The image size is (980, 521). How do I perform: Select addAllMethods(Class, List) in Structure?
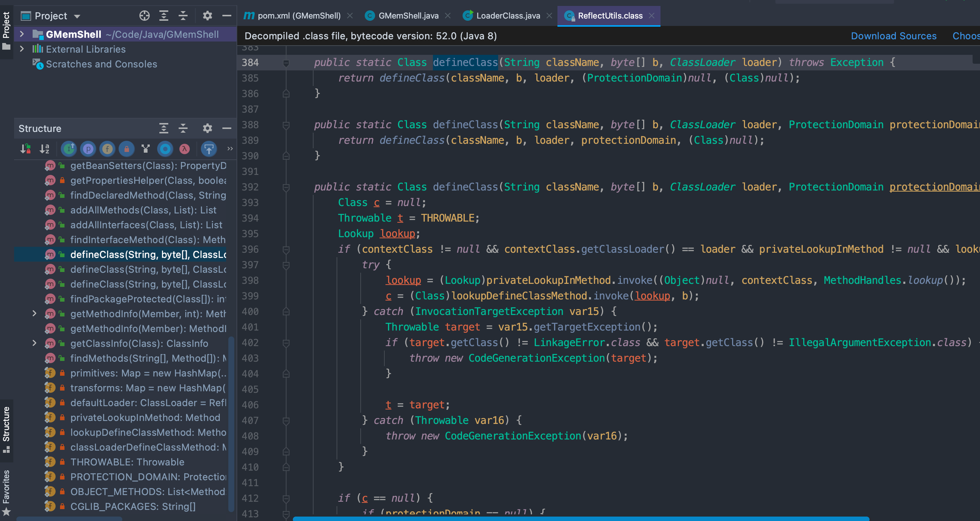pos(143,210)
